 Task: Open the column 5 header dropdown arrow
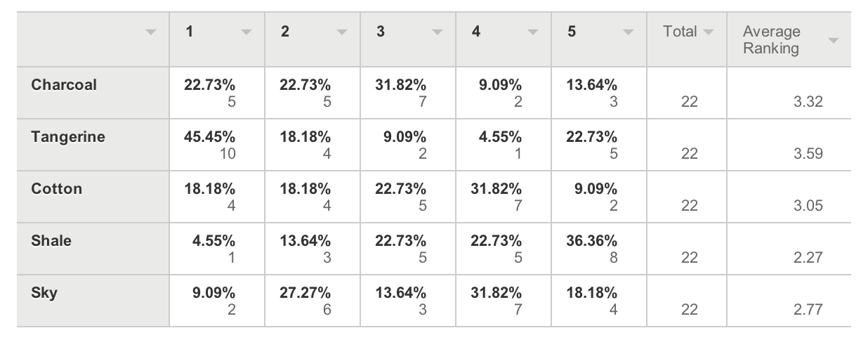628,32
